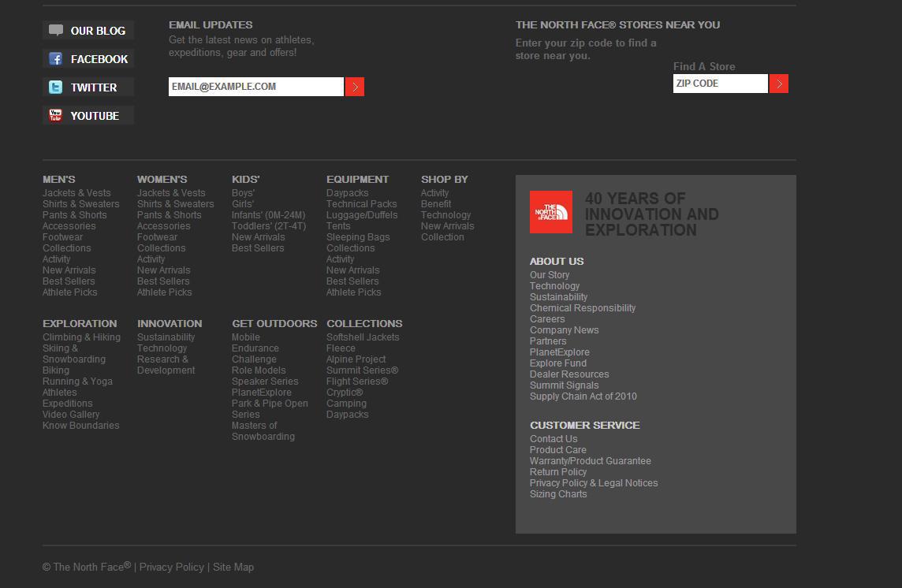
Task: Open Endurance Challenge link
Action: [x=255, y=354]
